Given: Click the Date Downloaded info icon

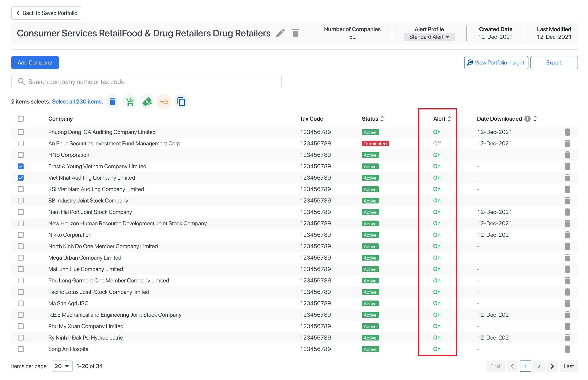Looking at the screenshot, I should [527, 119].
